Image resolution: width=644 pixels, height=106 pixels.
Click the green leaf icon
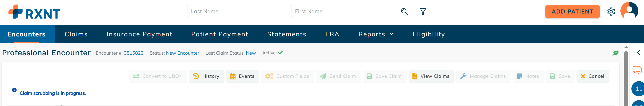pos(615,53)
